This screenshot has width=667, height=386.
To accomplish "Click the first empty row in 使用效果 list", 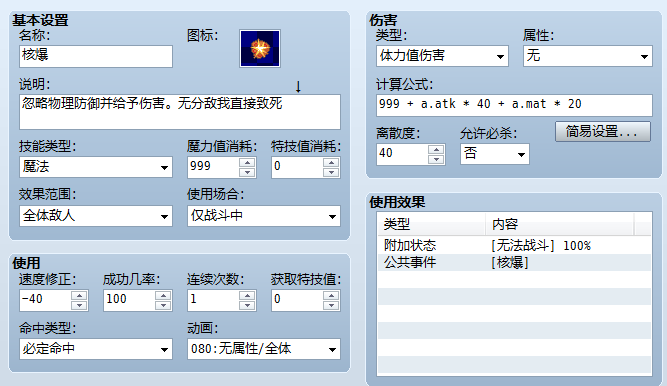I will coord(514,280).
